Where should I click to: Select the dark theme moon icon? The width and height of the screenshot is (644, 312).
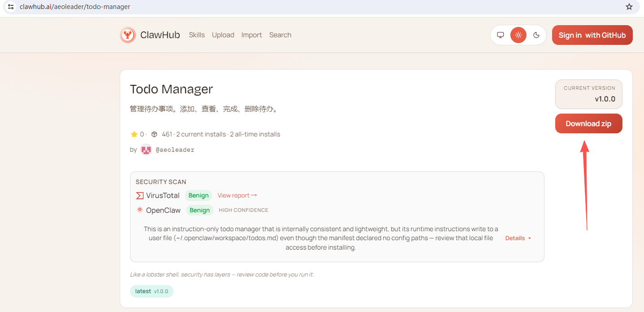tap(536, 35)
